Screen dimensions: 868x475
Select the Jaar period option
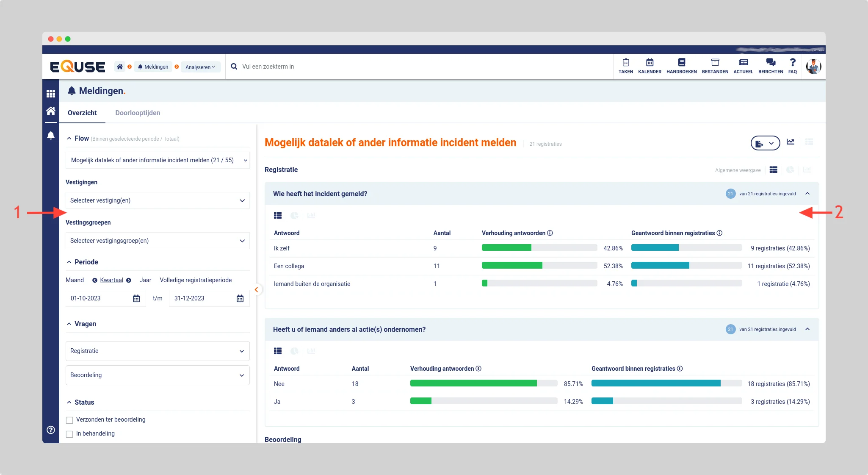pos(145,280)
